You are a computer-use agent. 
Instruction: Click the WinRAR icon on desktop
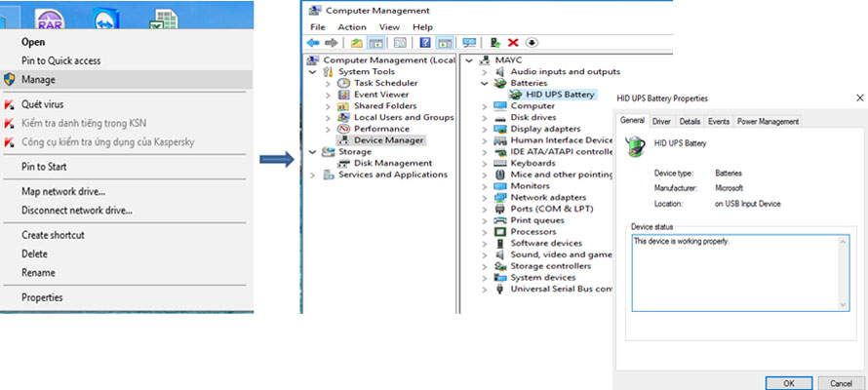(x=50, y=19)
